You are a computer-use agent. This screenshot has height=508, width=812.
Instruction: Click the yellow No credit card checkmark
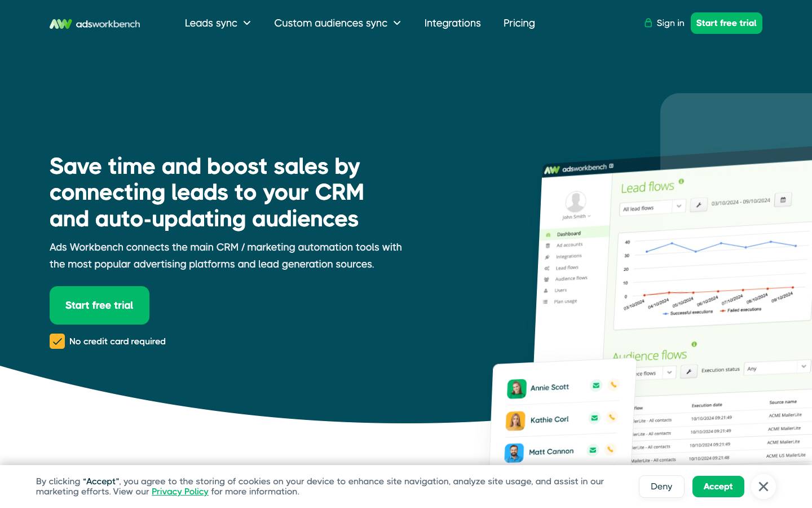(57, 341)
